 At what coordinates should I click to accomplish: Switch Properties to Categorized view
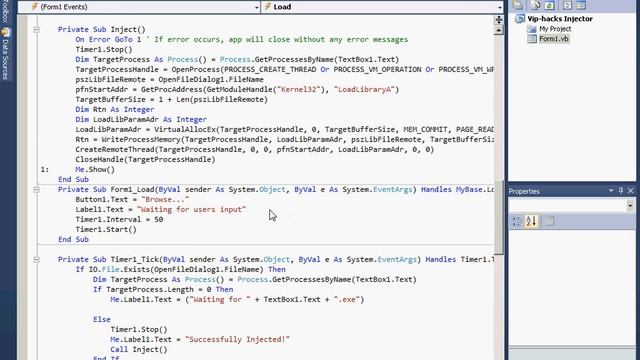[517, 221]
